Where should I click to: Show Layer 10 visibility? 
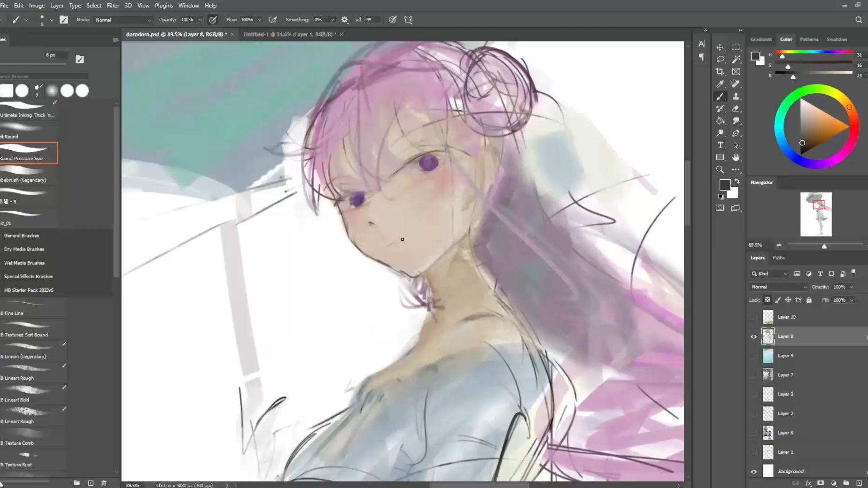(x=753, y=317)
